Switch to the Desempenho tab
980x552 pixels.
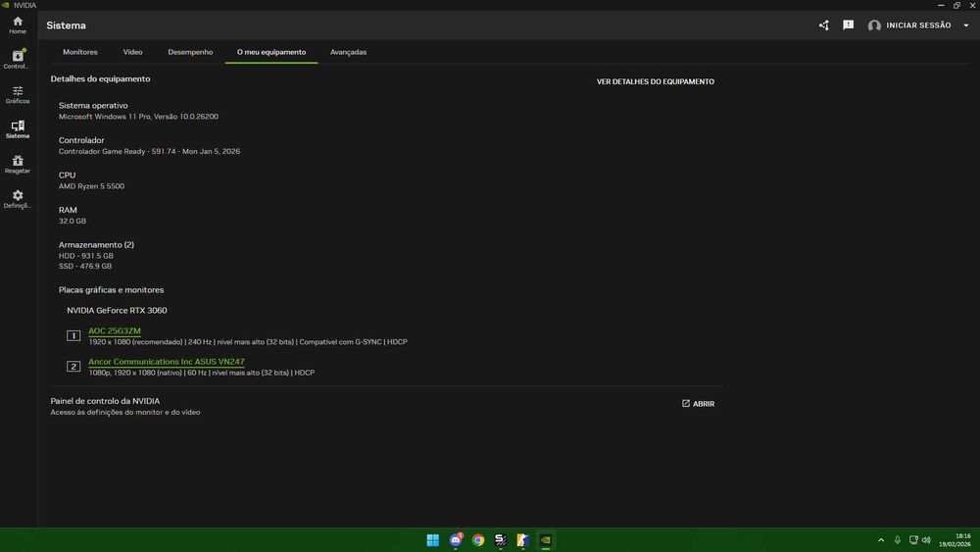[190, 52]
